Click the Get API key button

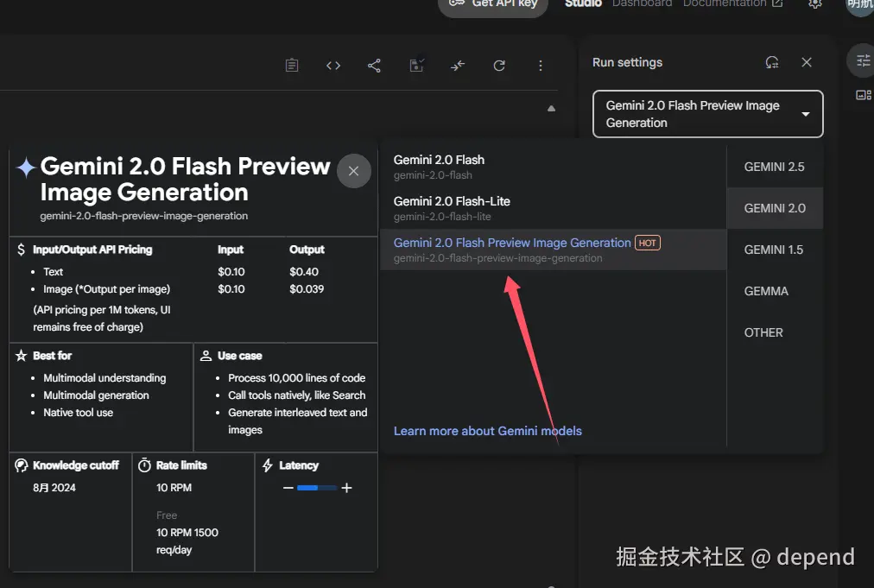493,4
